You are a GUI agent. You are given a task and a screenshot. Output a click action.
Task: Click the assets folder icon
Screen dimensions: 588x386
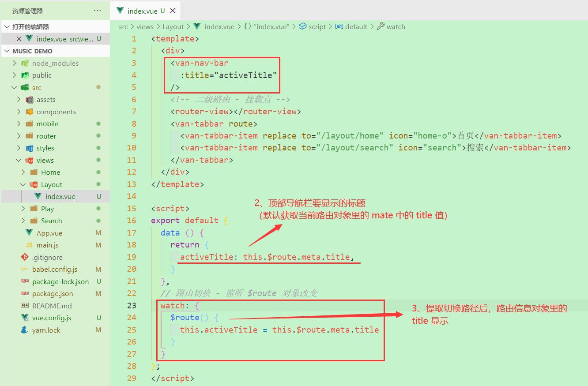click(x=30, y=100)
